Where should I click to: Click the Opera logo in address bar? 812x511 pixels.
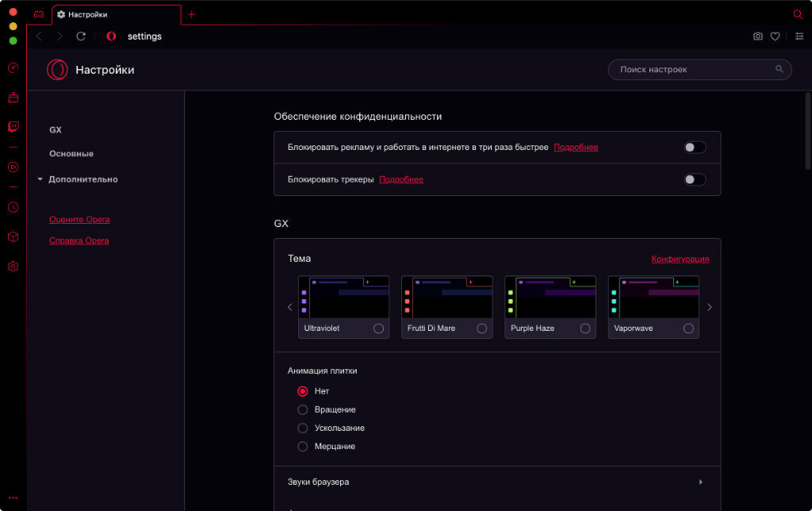111,36
